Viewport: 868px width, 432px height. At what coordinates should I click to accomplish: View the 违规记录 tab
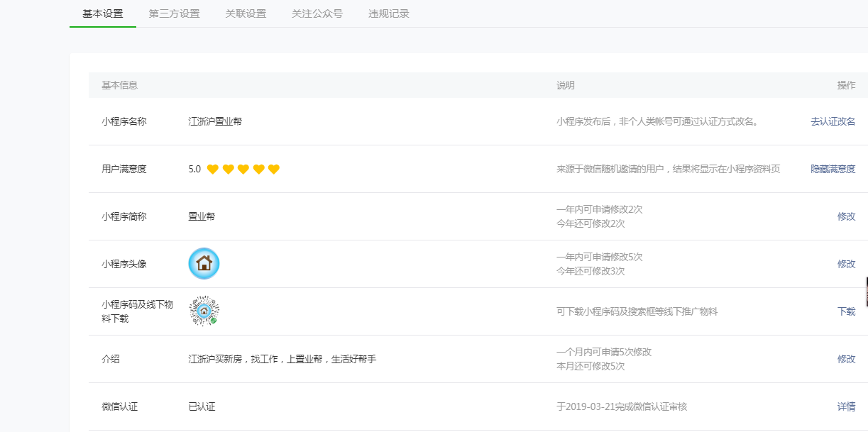click(389, 13)
